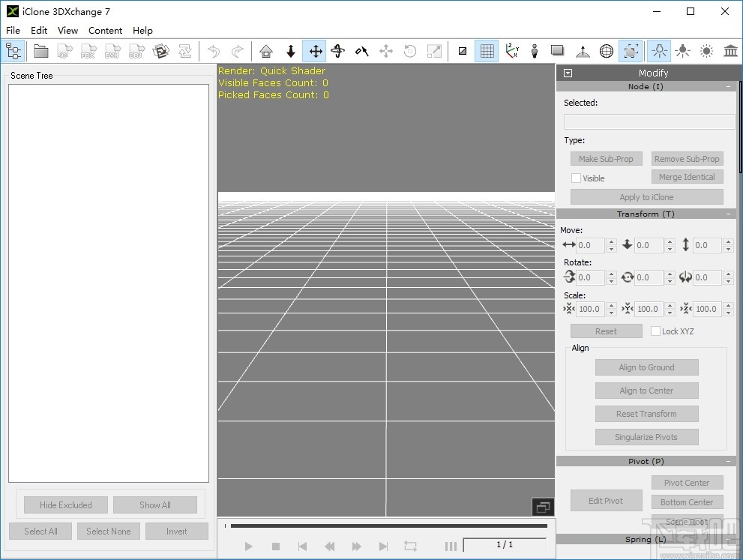Select the Home camera view icon
The height and width of the screenshot is (560, 743).
pos(266,51)
